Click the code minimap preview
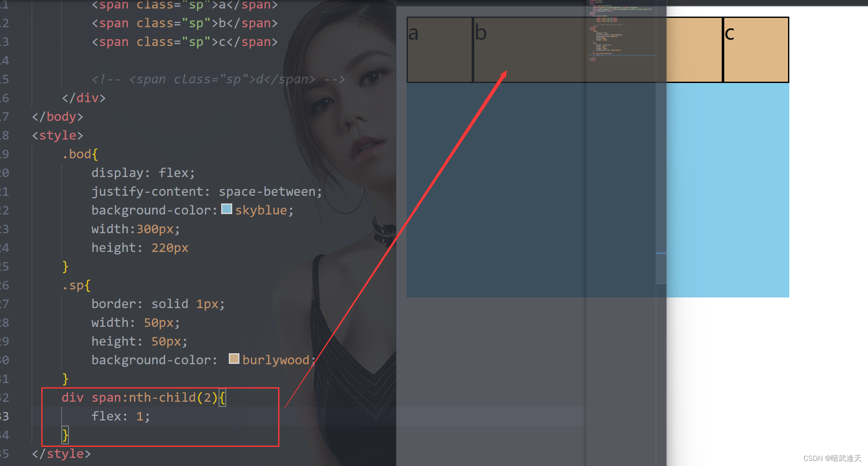Viewport: 868px width, 466px height. tap(622, 31)
